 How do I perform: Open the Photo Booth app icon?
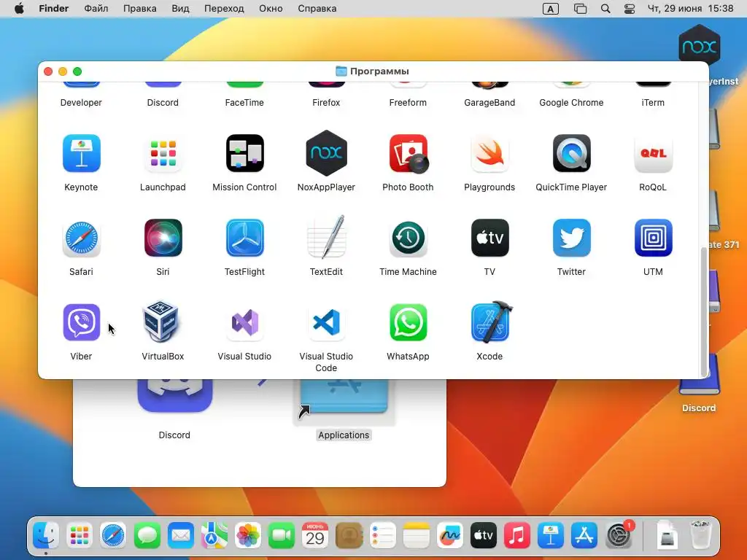409,153
